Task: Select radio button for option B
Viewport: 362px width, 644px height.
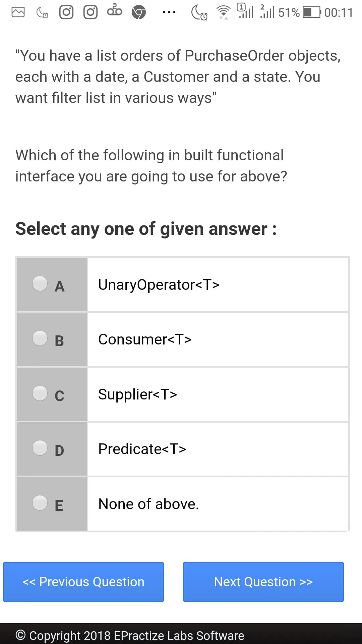Action: point(40,338)
